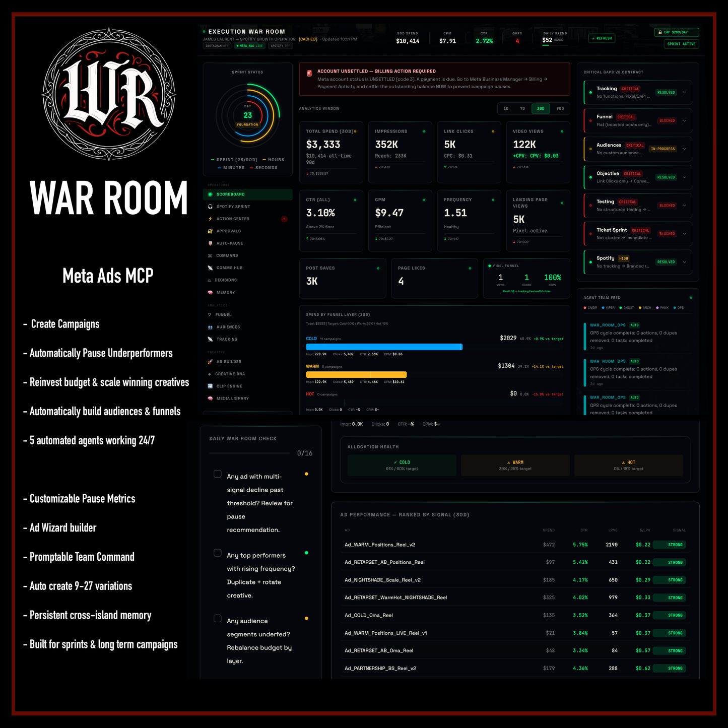The image size is (728, 728).
Task: Click the HOT warning allocation tile
Action: click(x=629, y=466)
